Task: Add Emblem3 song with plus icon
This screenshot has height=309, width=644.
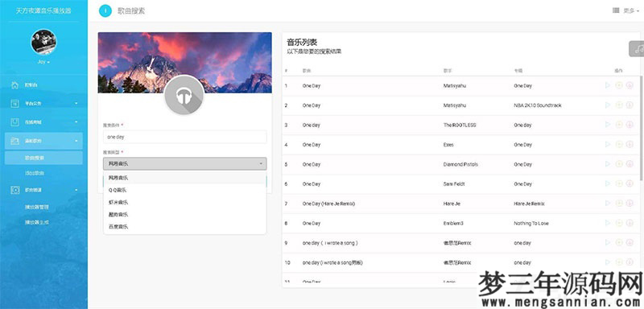Action: click(x=619, y=223)
